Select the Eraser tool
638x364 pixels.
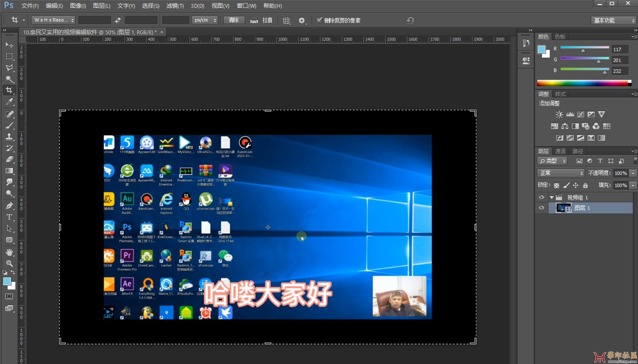9,159
